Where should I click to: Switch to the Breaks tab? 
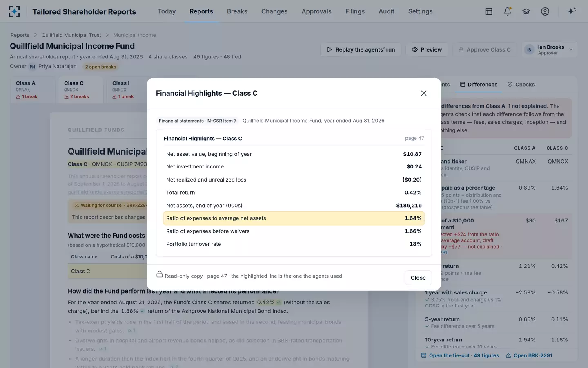[x=237, y=11]
